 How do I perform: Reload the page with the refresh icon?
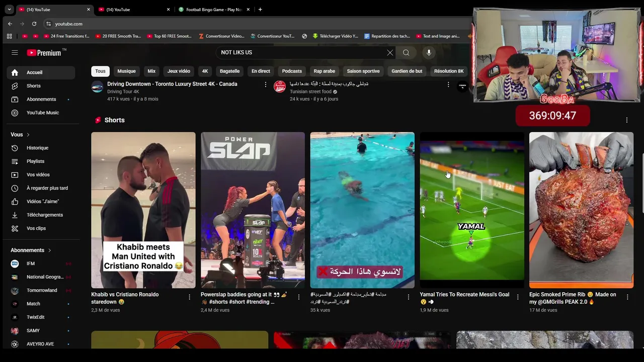click(34, 24)
